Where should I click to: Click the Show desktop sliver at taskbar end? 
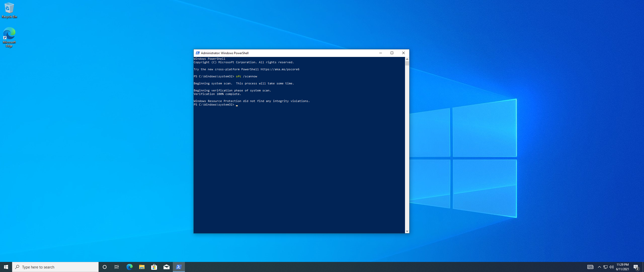tap(643, 267)
